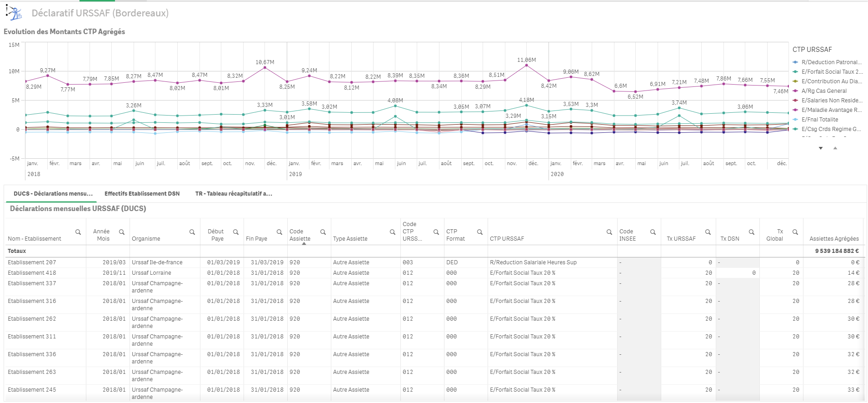Image resolution: width=868 pixels, height=403 pixels.
Task: Click the 10,67M peak data point
Action: (265, 67)
